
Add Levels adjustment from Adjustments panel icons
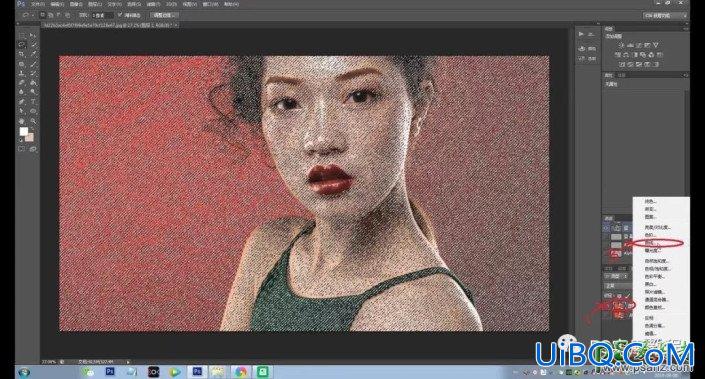[630, 45]
